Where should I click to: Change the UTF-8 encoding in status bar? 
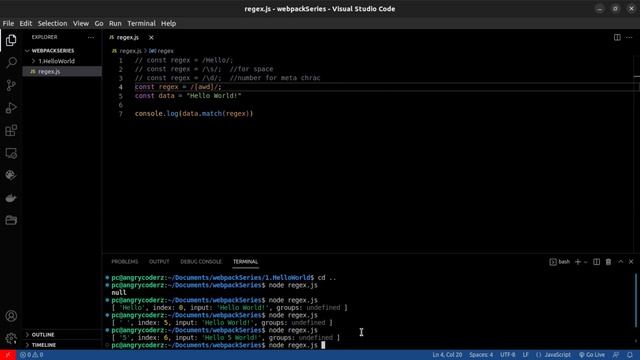(x=508, y=355)
